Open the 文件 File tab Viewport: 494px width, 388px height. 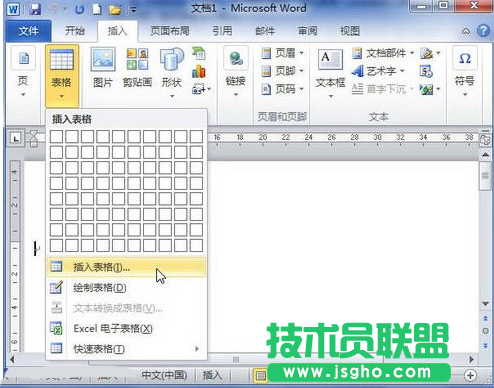tap(28, 31)
